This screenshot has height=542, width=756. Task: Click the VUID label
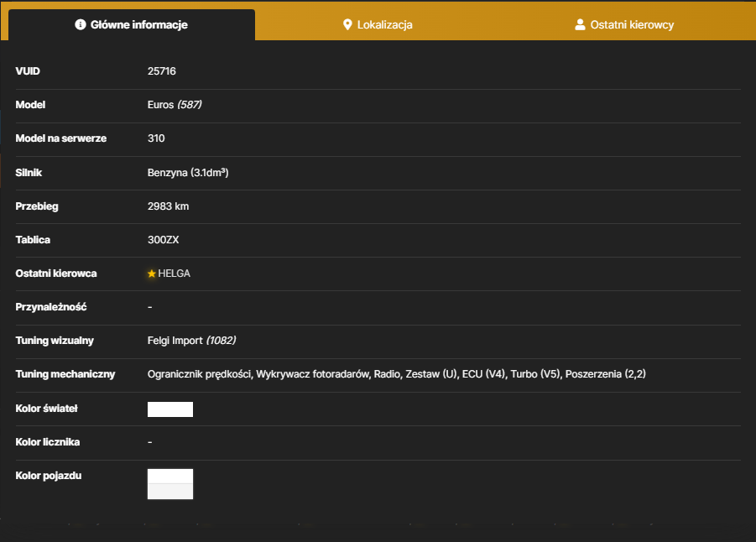click(x=28, y=70)
